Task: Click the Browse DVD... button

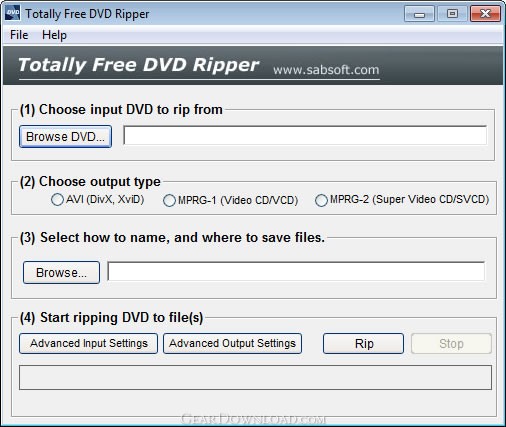Action: pyautogui.click(x=65, y=136)
